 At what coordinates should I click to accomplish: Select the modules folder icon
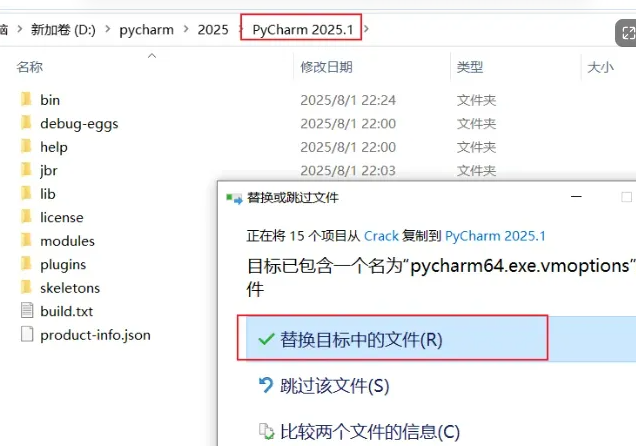26,240
